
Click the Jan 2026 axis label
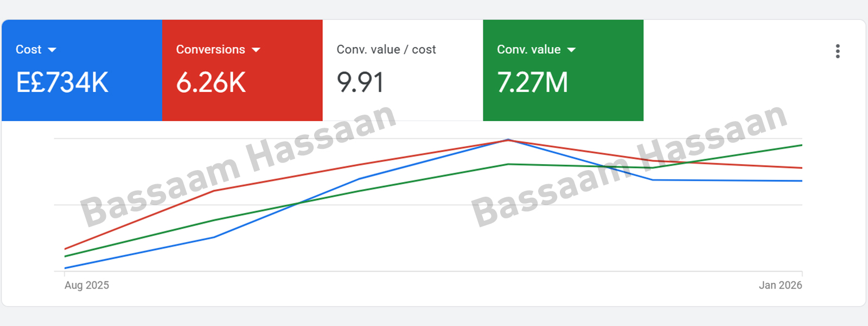780,285
